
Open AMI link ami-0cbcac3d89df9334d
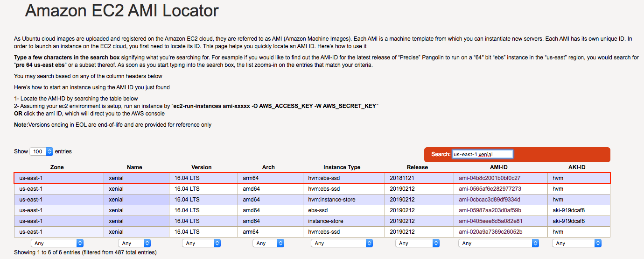490,200
